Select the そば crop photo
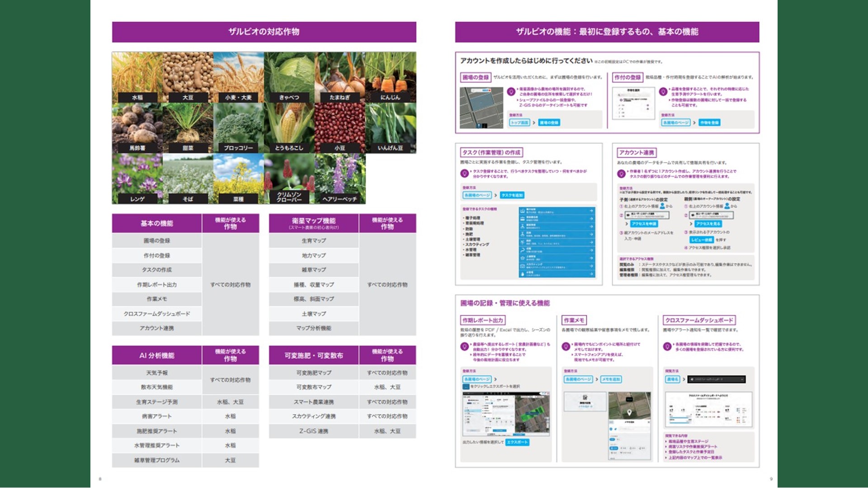The height and width of the screenshot is (488, 868). point(188,178)
